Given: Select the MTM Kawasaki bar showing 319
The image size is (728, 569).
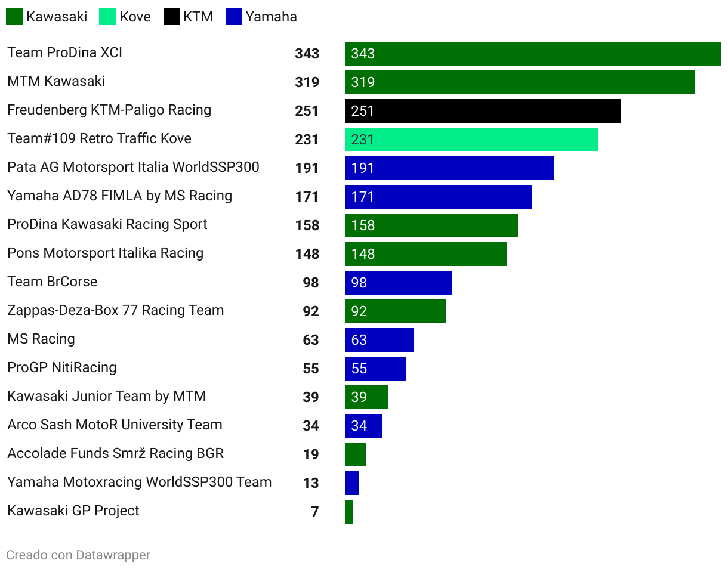Looking at the screenshot, I should (519, 82).
